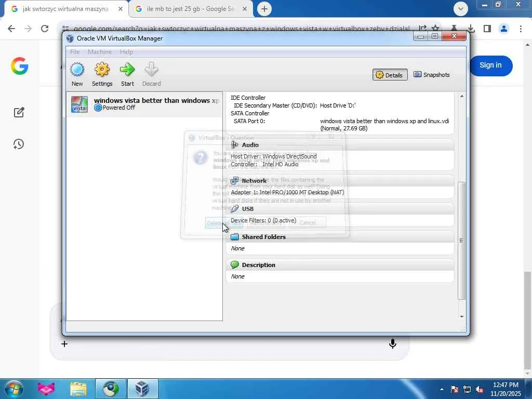Click the Description section header

tap(340, 265)
